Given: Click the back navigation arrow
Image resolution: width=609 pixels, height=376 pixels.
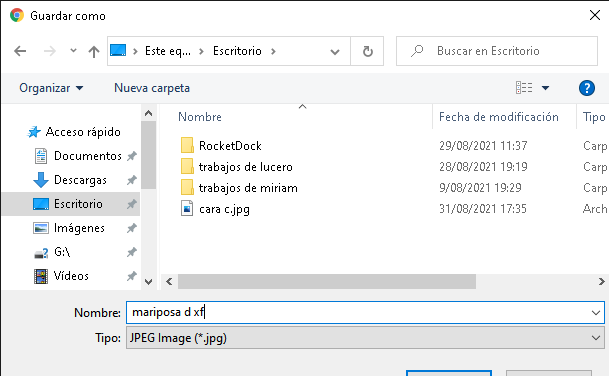Looking at the screenshot, I should [x=20, y=51].
